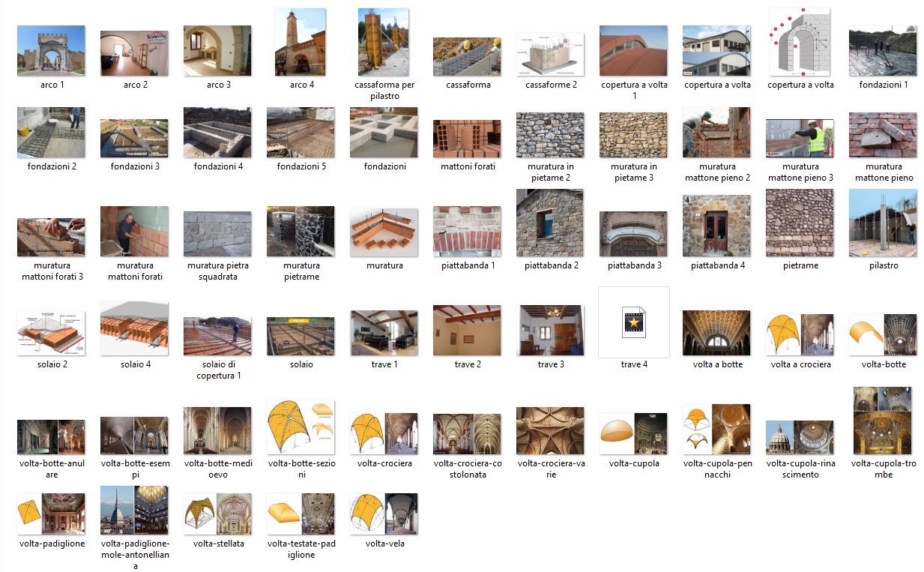Click the file name 'muratura mattoni forati'
924x572 pixels.
134,271
